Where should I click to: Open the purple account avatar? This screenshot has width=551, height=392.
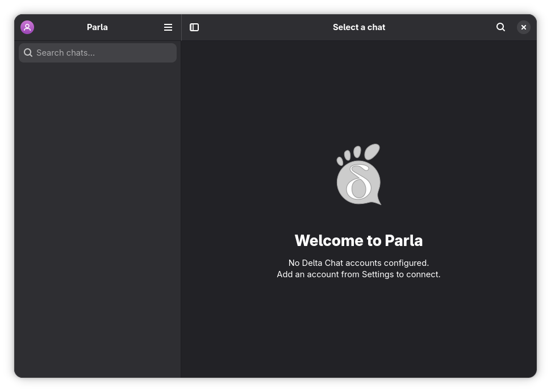(x=27, y=27)
